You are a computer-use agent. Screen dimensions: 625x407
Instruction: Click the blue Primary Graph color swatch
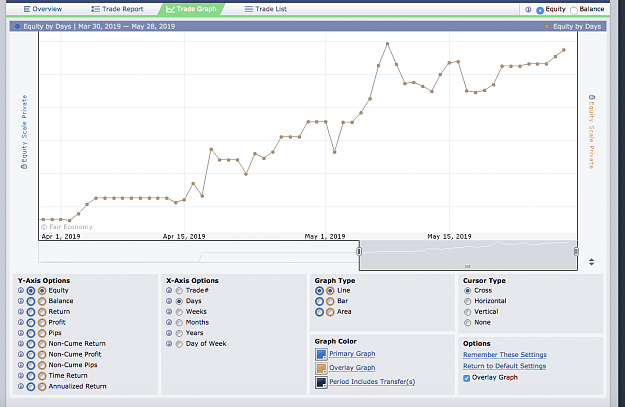[321, 354]
